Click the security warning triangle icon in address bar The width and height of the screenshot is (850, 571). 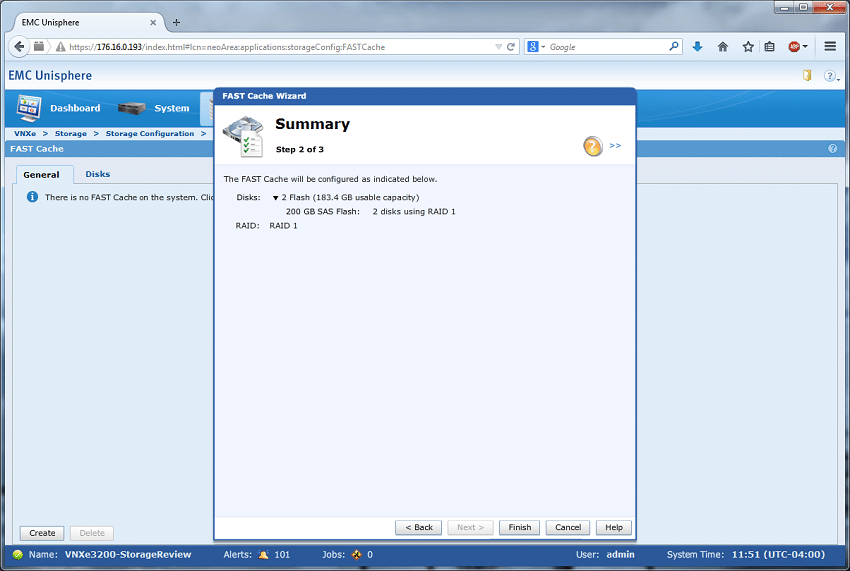pos(60,47)
